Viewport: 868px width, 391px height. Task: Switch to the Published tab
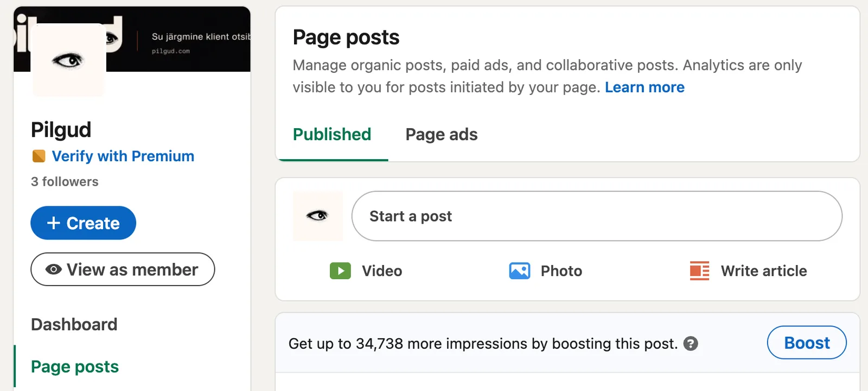(332, 135)
